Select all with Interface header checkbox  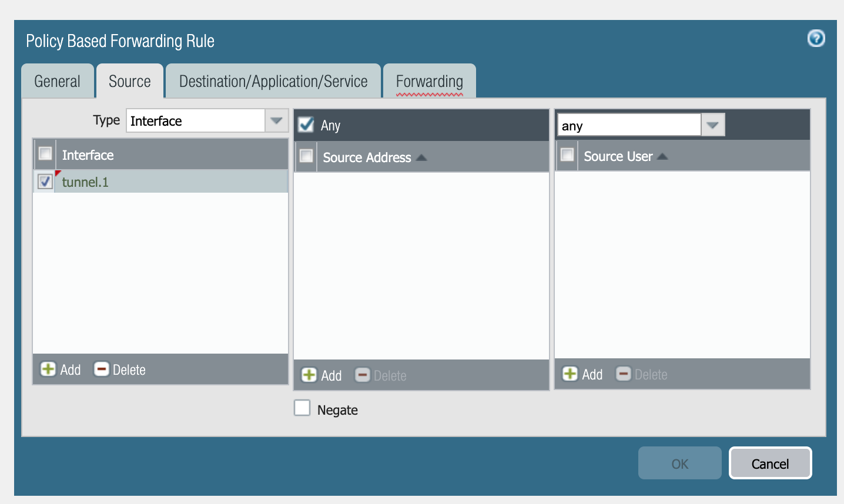45,154
